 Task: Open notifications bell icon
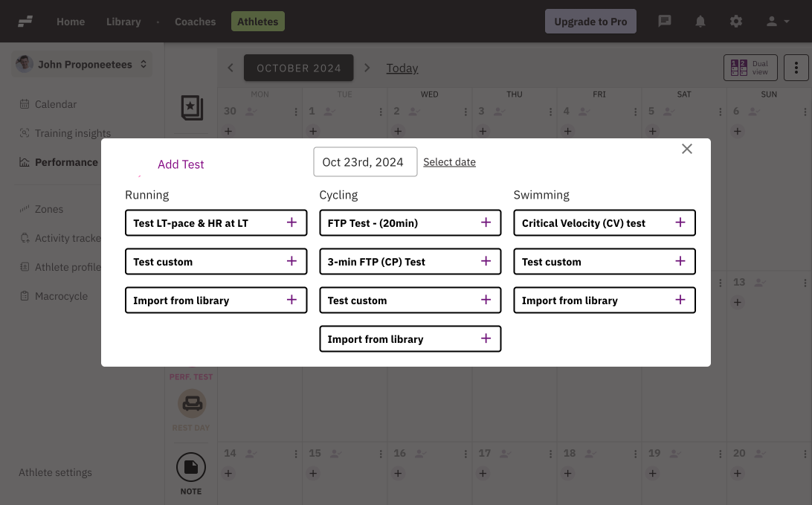(700, 22)
